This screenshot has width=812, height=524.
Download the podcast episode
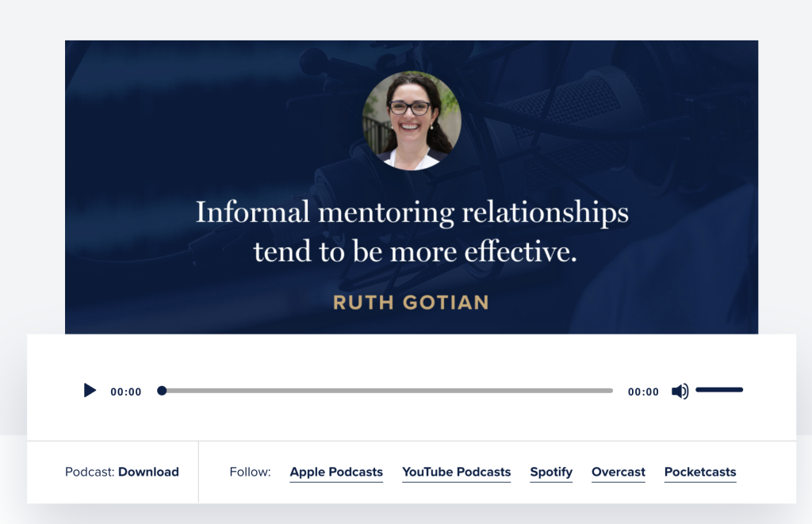pos(148,472)
